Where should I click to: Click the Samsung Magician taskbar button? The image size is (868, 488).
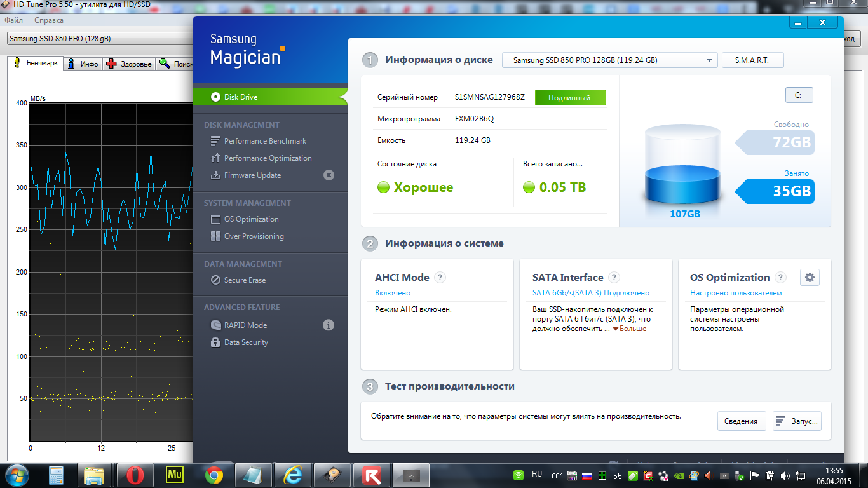tap(410, 475)
